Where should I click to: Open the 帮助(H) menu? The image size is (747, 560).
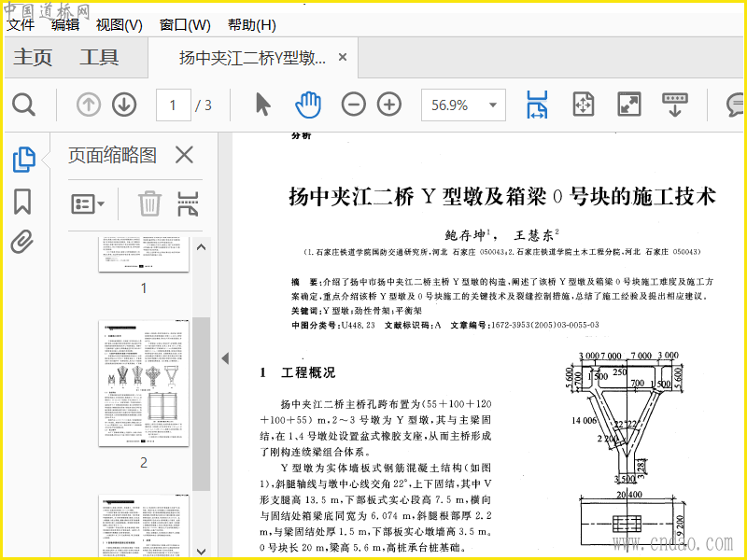click(252, 25)
